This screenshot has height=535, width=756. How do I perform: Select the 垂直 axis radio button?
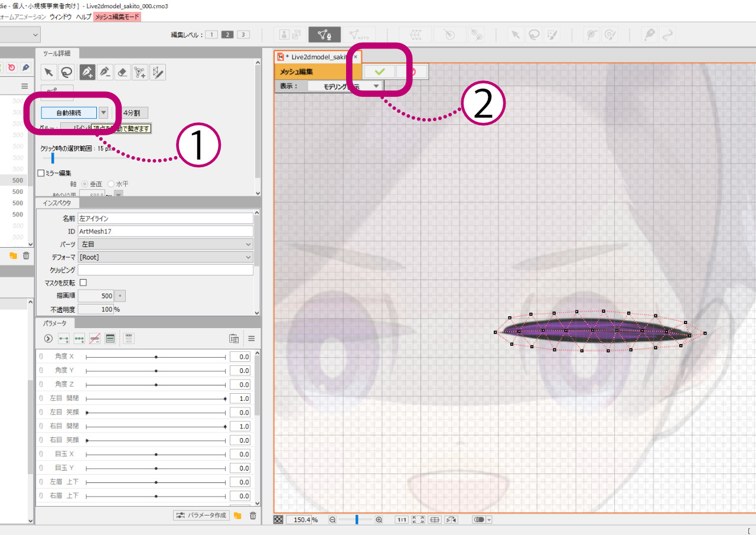(84, 184)
